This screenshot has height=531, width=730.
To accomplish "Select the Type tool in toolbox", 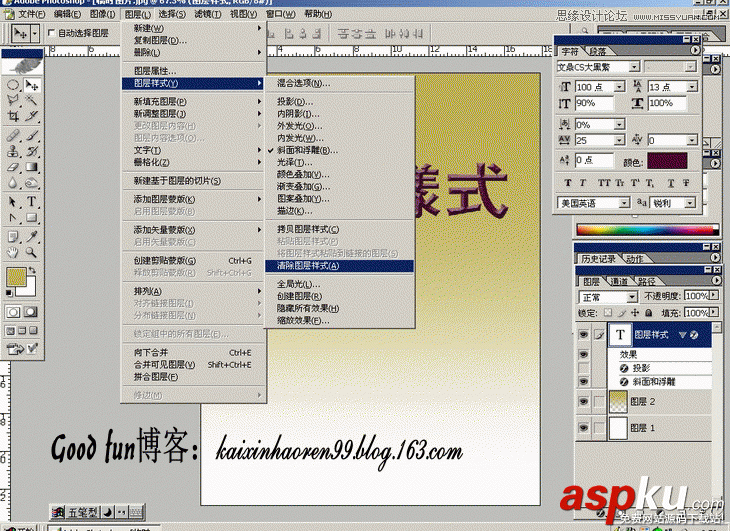I will [x=32, y=202].
